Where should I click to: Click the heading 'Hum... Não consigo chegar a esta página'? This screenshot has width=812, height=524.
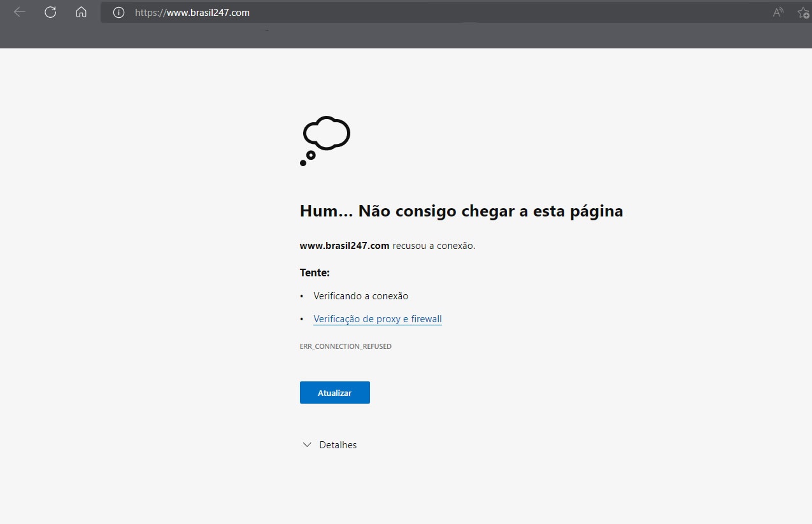461,211
